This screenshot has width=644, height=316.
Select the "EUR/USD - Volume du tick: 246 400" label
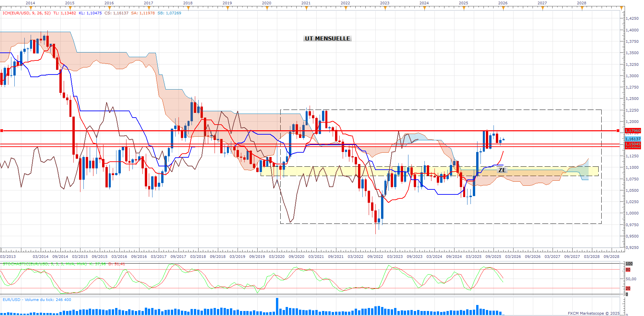pyautogui.click(x=37, y=300)
